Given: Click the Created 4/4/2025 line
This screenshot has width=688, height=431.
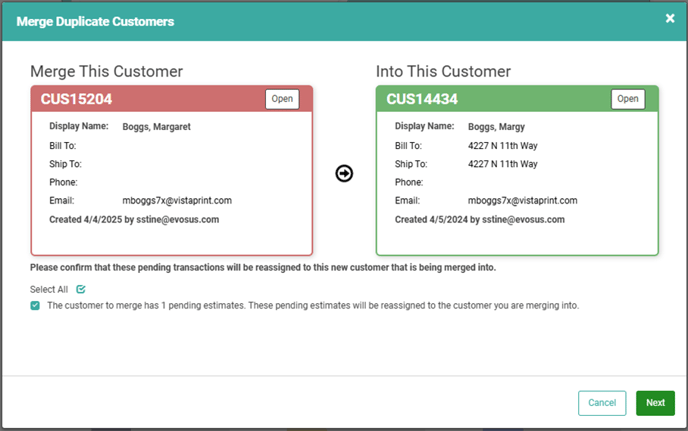Looking at the screenshot, I should tap(134, 219).
